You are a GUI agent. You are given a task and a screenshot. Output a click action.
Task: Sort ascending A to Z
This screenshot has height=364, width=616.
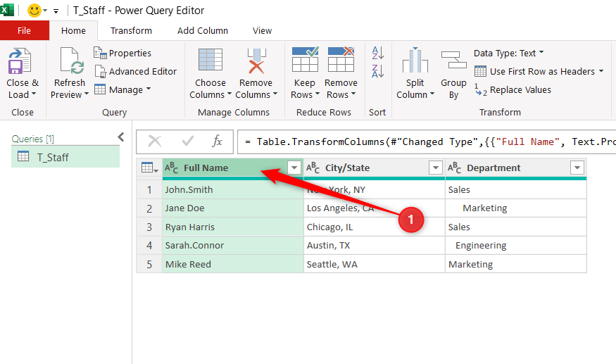pyautogui.click(x=377, y=53)
